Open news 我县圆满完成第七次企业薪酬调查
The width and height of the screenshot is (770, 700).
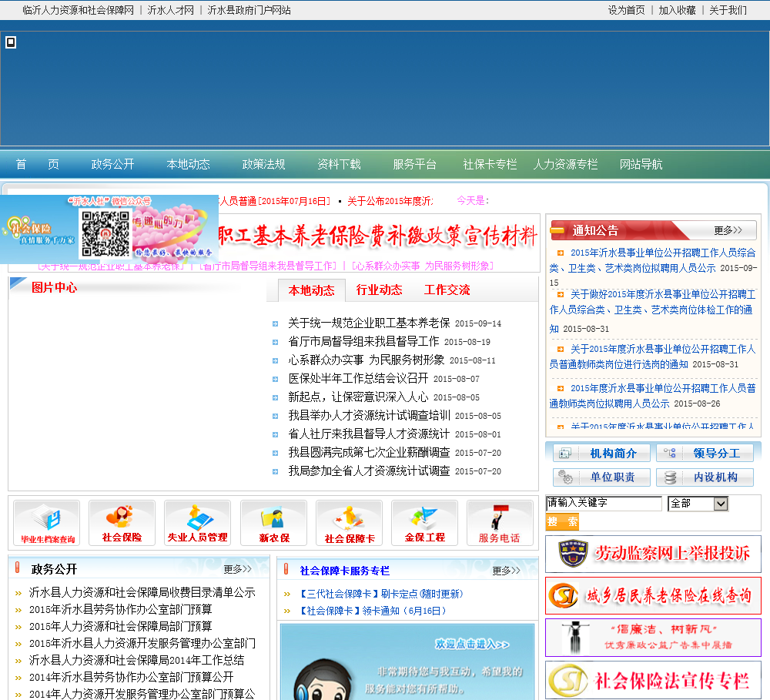tap(369, 452)
